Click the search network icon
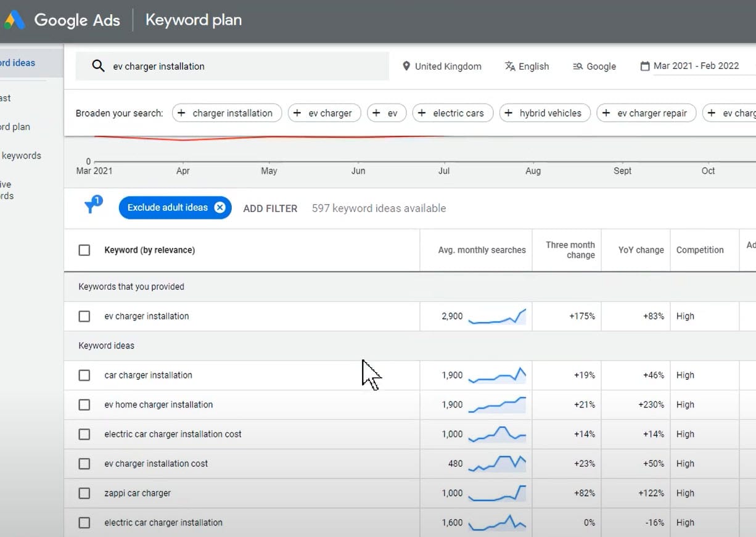The width and height of the screenshot is (756, 537). 578,66
